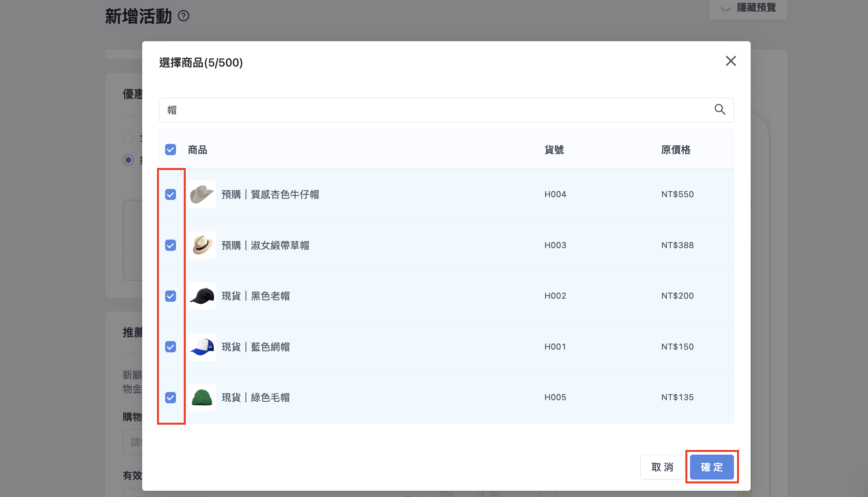Click the 確定 confirm button

point(712,467)
